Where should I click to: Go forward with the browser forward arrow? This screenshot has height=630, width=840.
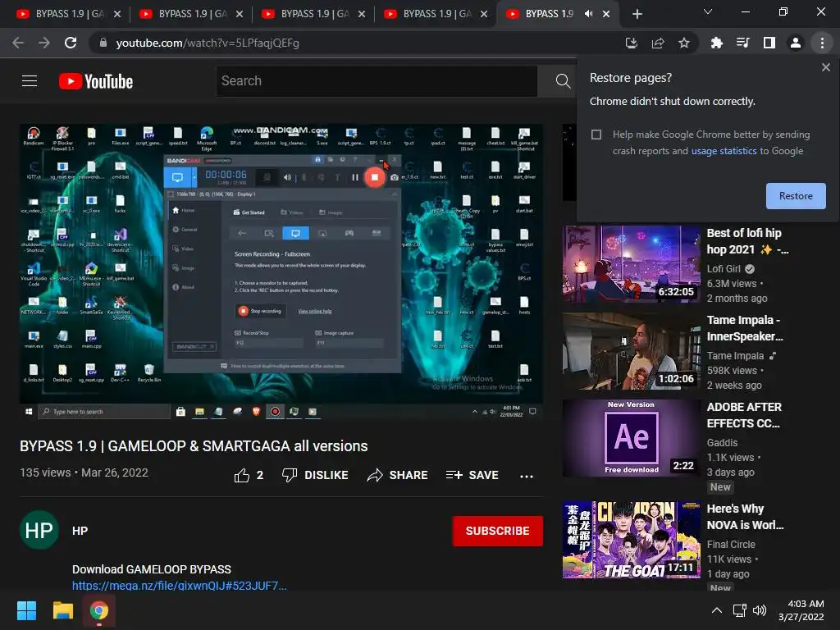[44, 43]
